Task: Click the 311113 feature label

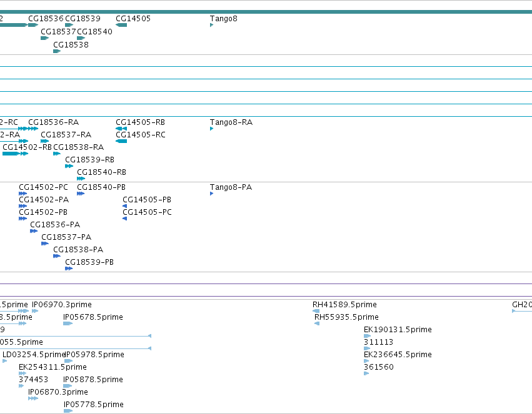Action: [379, 342]
